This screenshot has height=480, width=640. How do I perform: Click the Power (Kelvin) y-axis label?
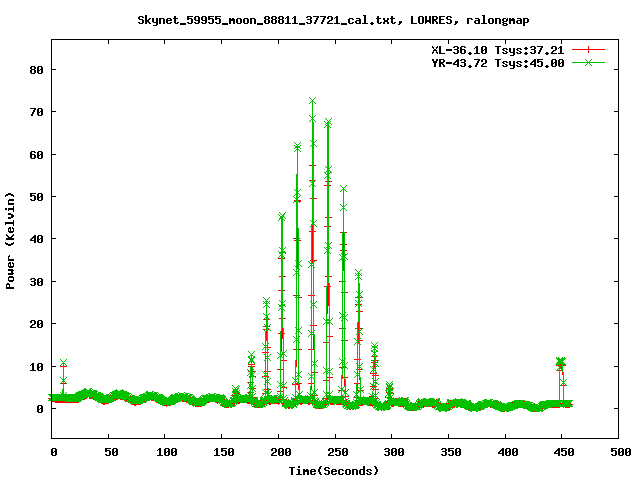(10, 241)
